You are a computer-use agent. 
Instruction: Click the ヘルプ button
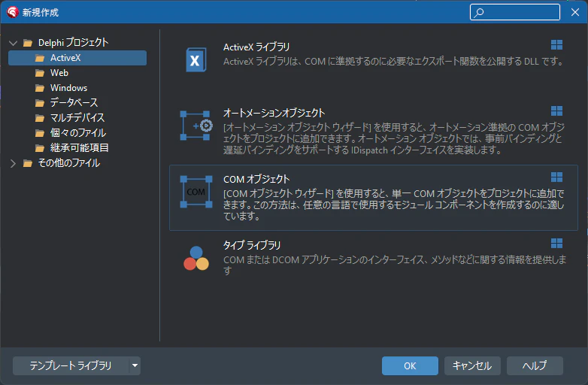535,365
